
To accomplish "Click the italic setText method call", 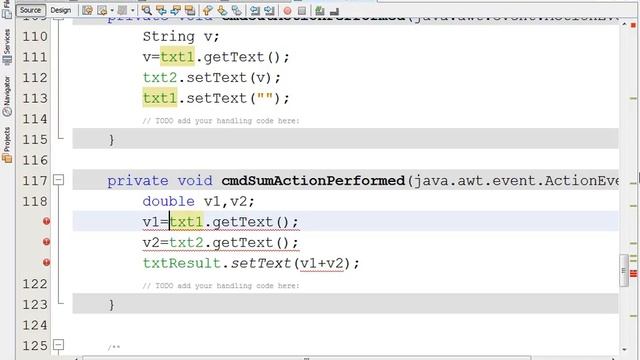I will pyautogui.click(x=260, y=263).
